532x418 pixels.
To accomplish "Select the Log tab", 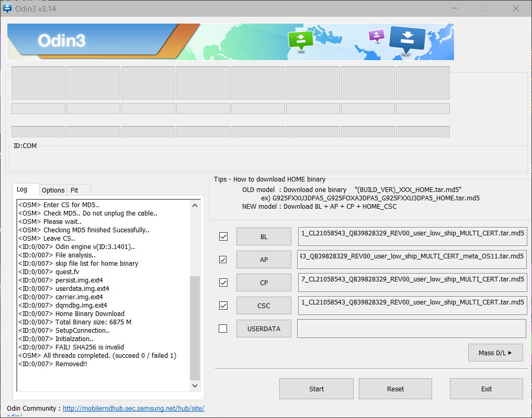I will [22, 189].
